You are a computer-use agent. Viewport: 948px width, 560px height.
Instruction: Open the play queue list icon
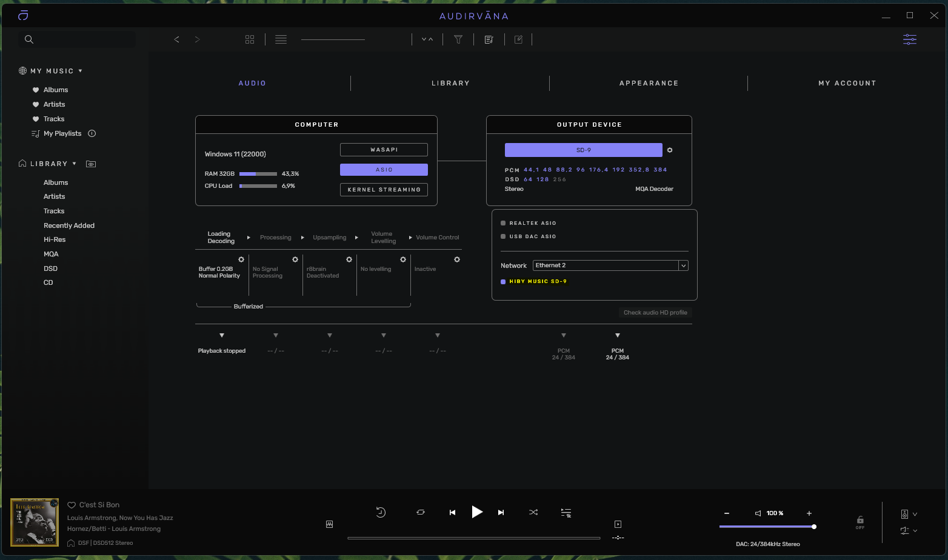click(x=489, y=39)
